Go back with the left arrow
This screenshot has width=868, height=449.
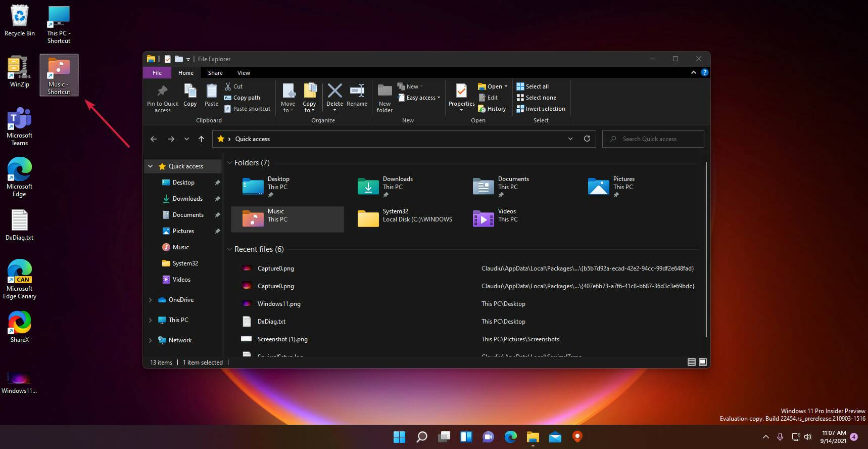coord(154,139)
